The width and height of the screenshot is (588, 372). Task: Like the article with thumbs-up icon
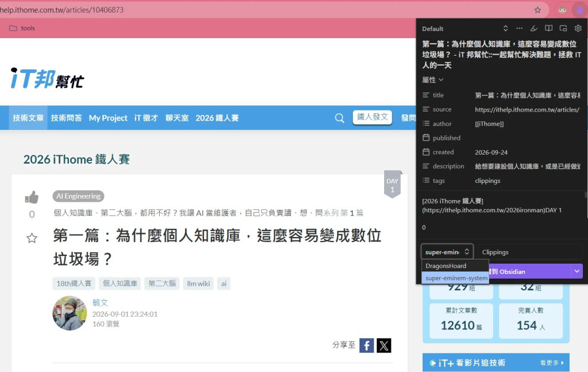[x=32, y=197]
